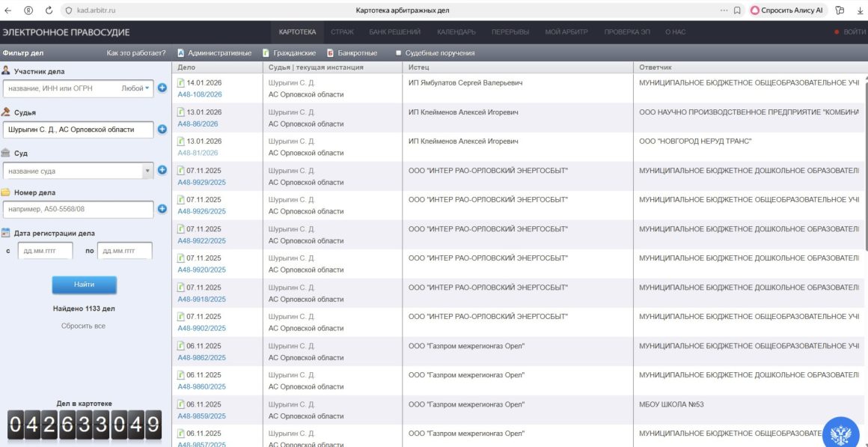This screenshot has width=868, height=447.
Task: Expand the court name dropdown arrow
Action: pos(147,171)
